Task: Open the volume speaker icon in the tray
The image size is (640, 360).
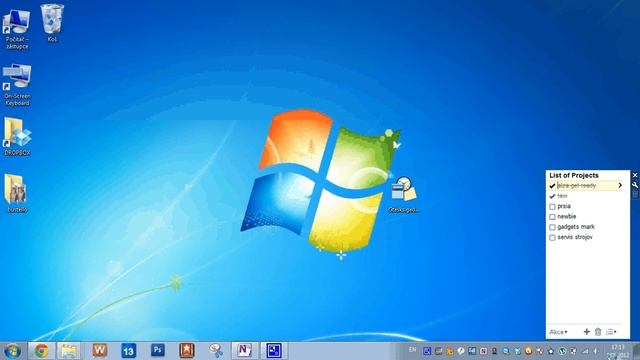Action: 596,351
